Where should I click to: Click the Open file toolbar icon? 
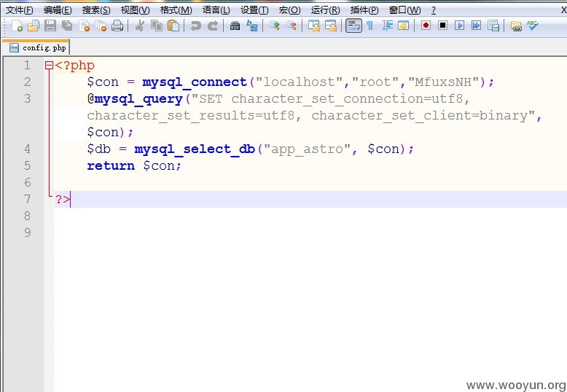pos(34,26)
